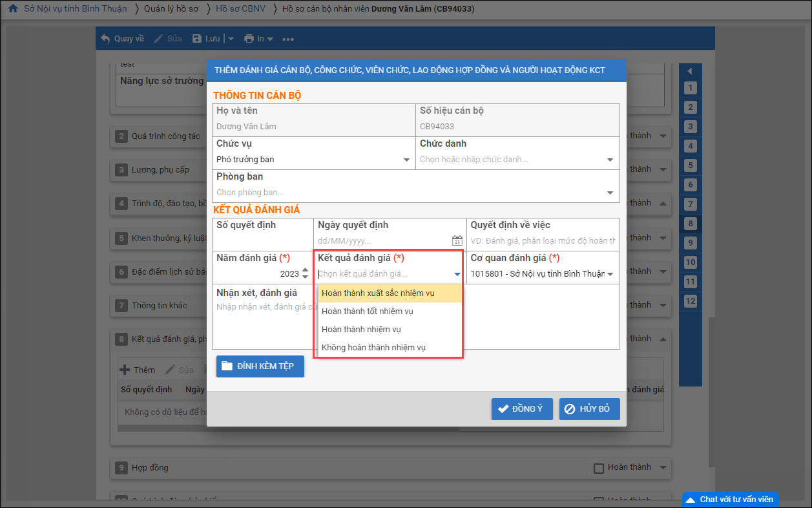Open the Cơ quan đánh giá dropdown
This screenshot has height=508, width=812.
click(610, 274)
